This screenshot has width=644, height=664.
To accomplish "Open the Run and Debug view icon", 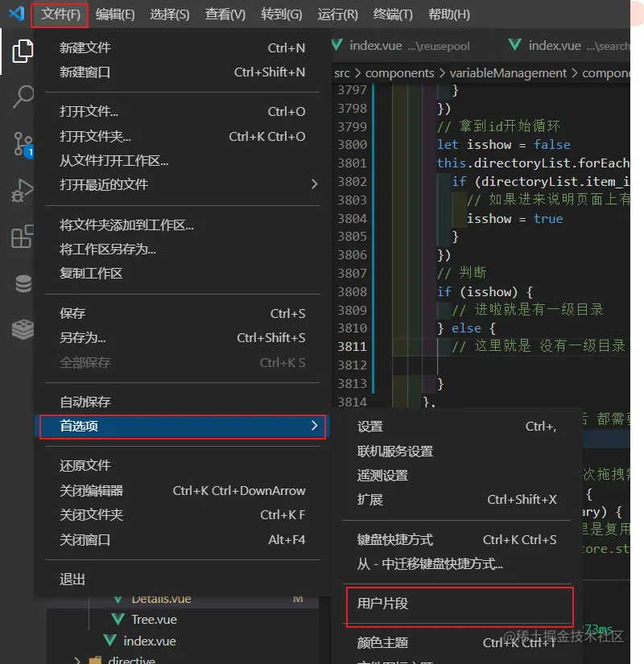I will point(22,190).
